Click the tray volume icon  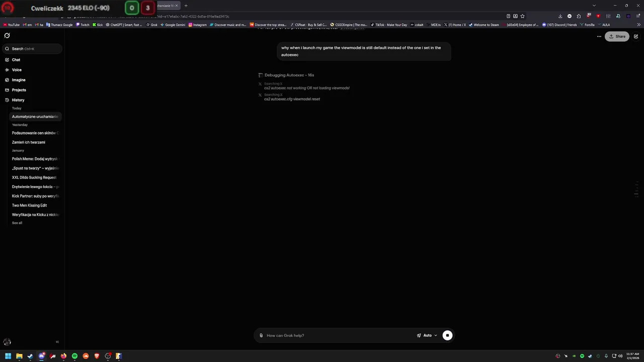620,356
